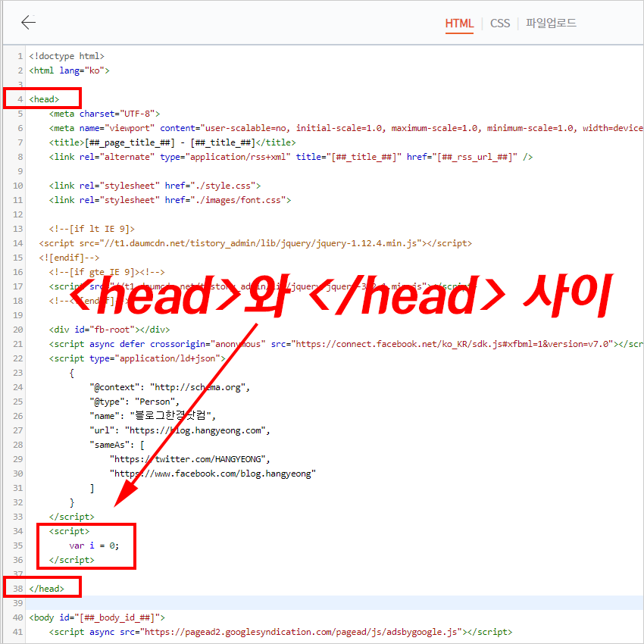Click the empty highlighted line 39

click(334, 602)
